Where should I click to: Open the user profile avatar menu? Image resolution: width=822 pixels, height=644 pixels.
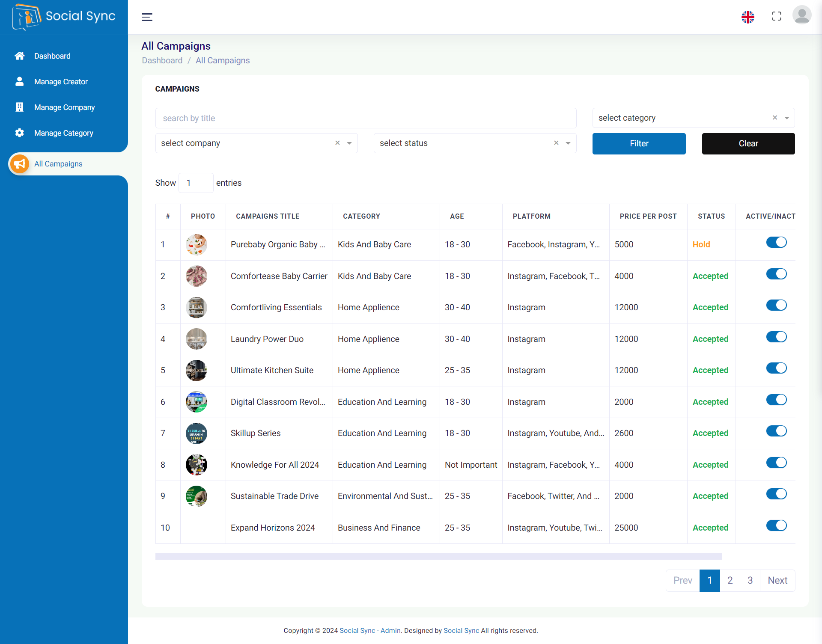coord(802,15)
